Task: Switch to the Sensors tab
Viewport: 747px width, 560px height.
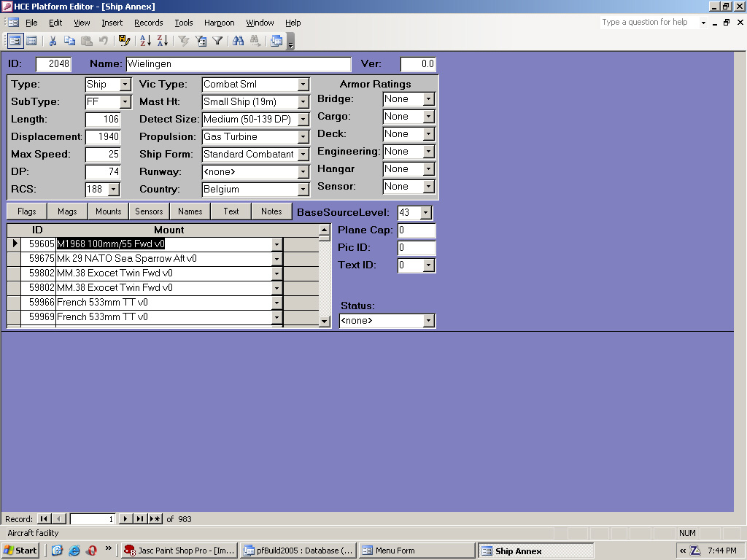Action: [x=149, y=211]
